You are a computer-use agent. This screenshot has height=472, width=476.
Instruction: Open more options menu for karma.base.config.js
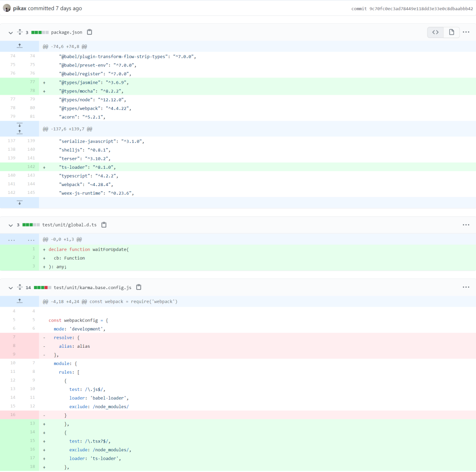click(x=466, y=287)
